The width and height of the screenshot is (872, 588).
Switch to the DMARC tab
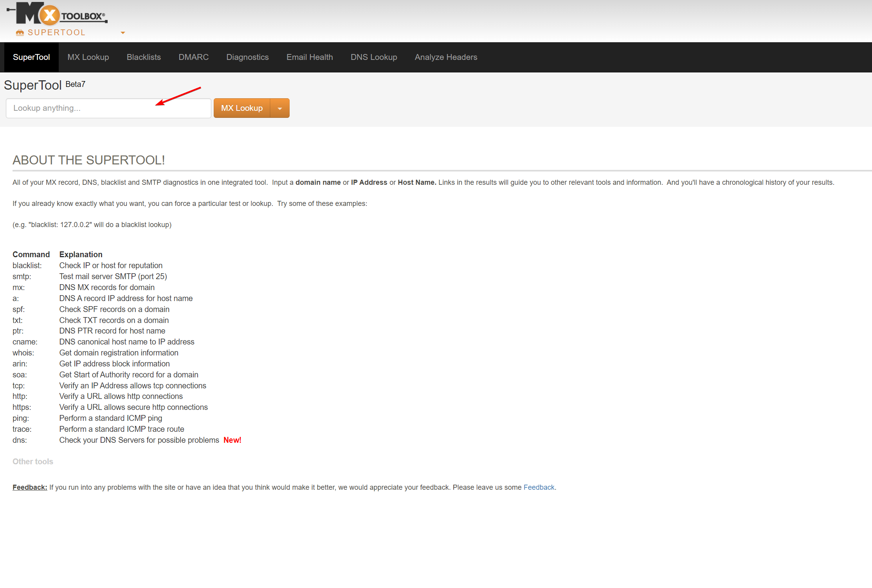pos(193,57)
